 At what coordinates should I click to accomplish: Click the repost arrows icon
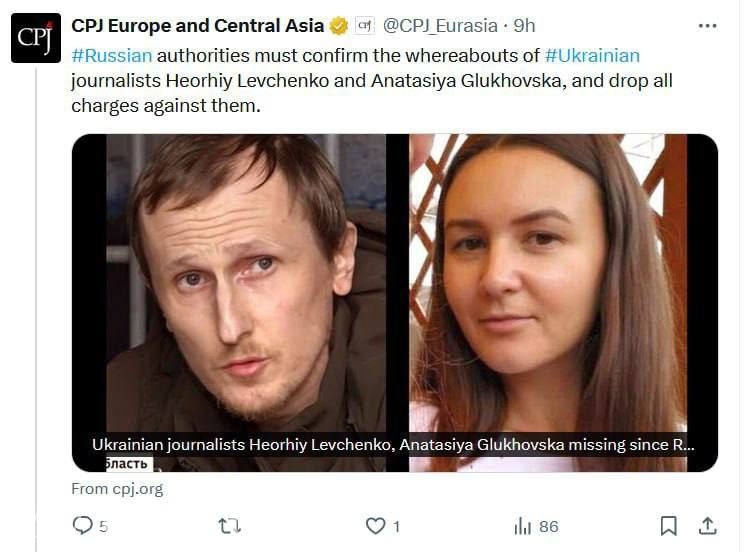[229, 526]
